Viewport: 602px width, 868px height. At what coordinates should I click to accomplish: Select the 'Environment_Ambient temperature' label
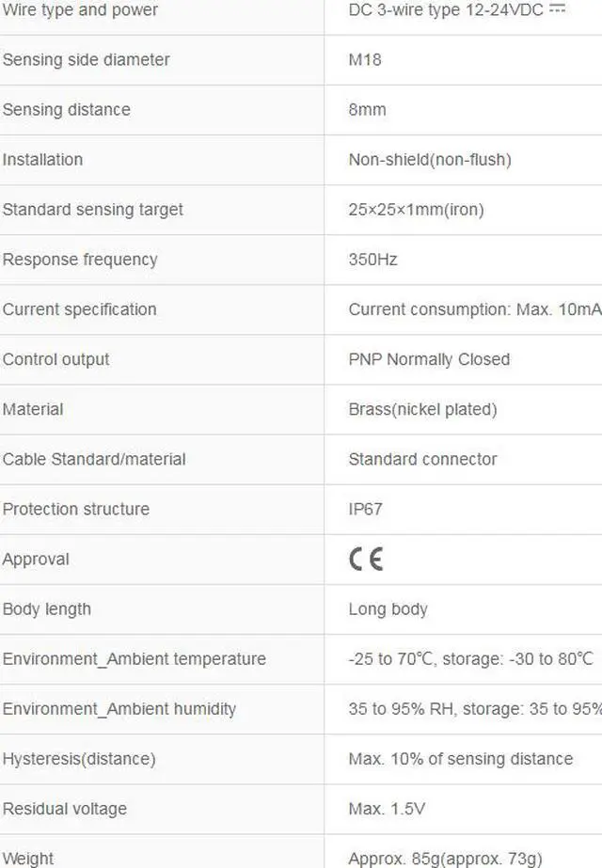[135, 658]
